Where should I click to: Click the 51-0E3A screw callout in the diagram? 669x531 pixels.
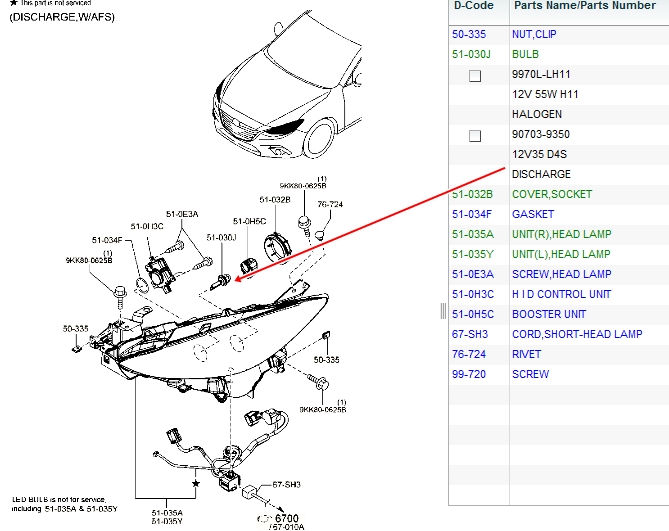pos(182,214)
